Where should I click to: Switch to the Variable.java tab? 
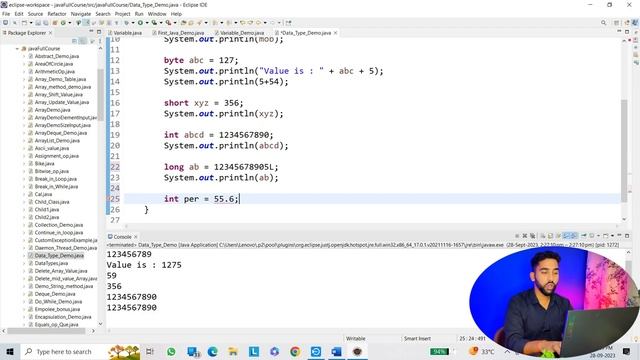point(127,33)
